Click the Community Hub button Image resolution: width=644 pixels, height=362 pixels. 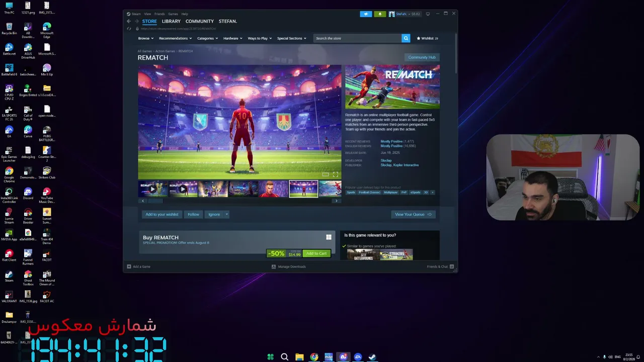[422, 57]
